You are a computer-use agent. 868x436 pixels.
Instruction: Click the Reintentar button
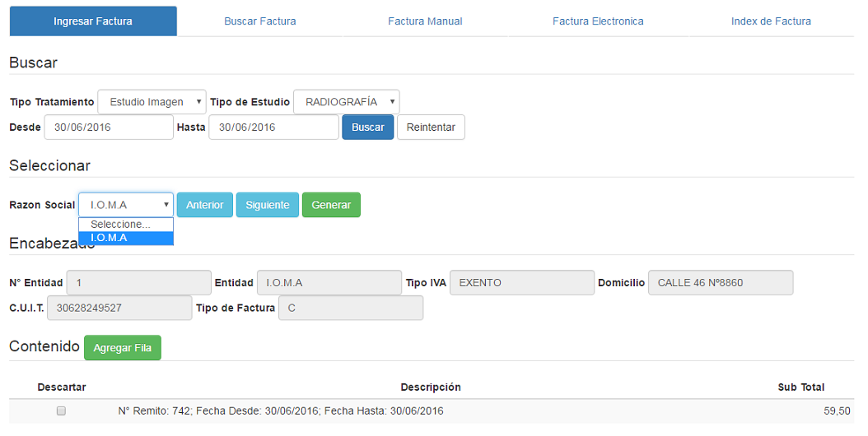[431, 128]
